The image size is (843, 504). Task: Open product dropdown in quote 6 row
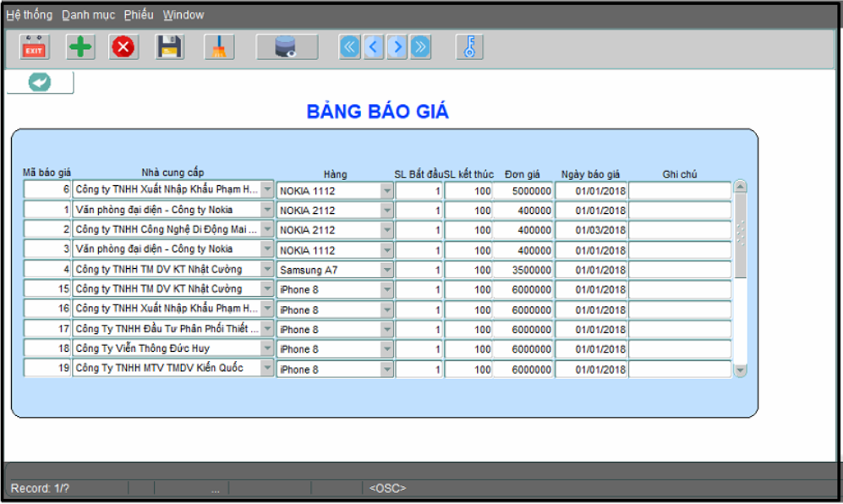387,191
